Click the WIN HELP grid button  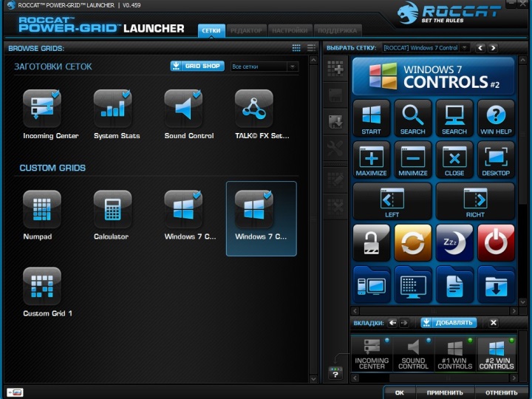click(x=496, y=118)
